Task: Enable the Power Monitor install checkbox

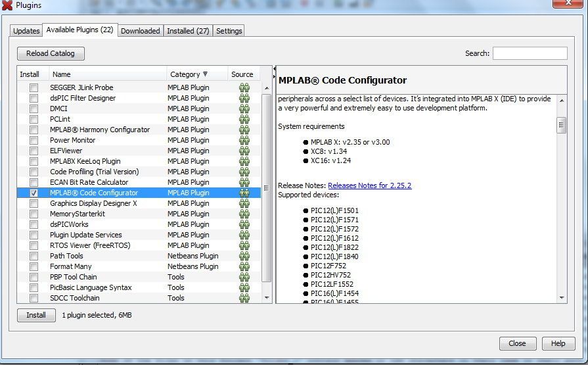Action: 34,140
